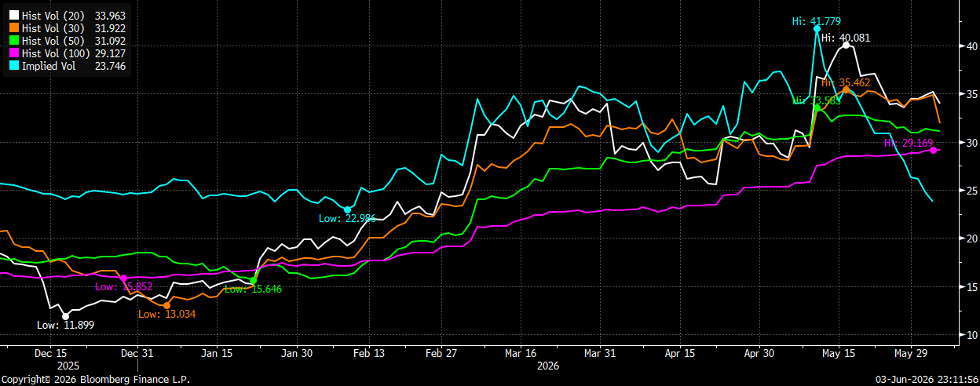Click the white Hi: 40.081 peak marker dot
This screenshot has width=980, height=386.
tap(846, 45)
